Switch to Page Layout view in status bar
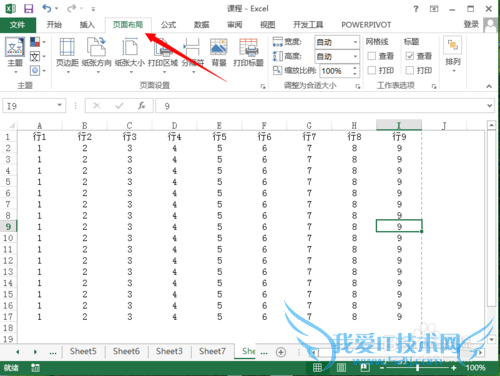The width and height of the screenshot is (500, 376). [x=341, y=368]
